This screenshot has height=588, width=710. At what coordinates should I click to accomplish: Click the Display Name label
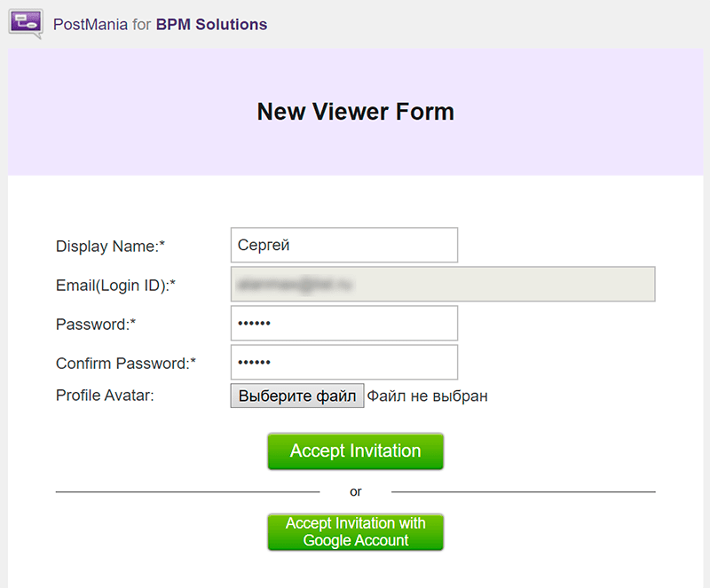pos(111,247)
